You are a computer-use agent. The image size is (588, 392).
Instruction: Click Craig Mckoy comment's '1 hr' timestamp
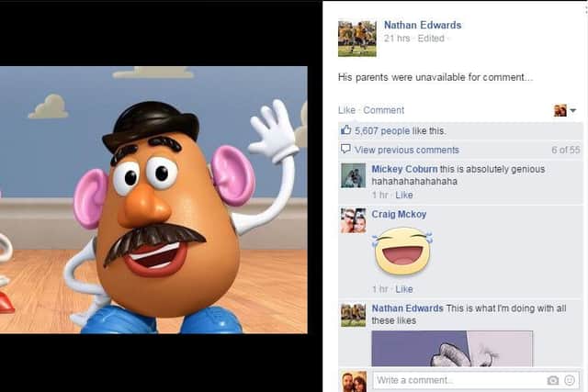[379, 289]
